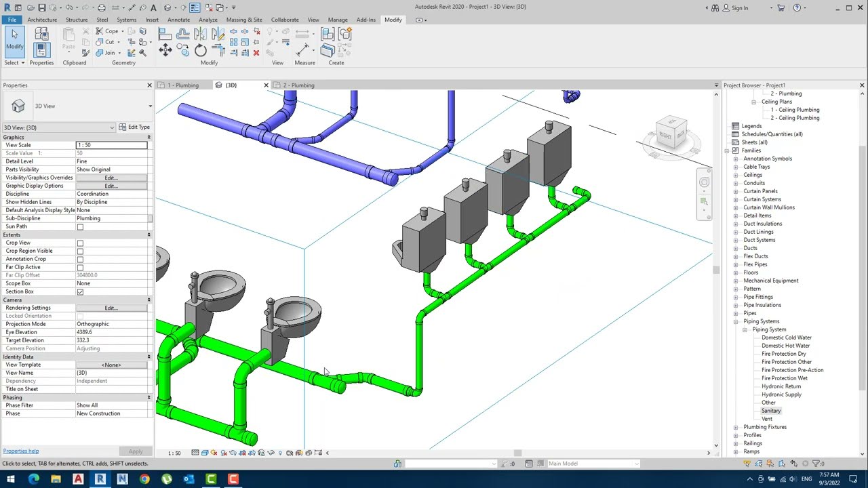This screenshot has height=488, width=868.
Task: Click the Create Assembly icon
Action: pyautogui.click(x=328, y=34)
